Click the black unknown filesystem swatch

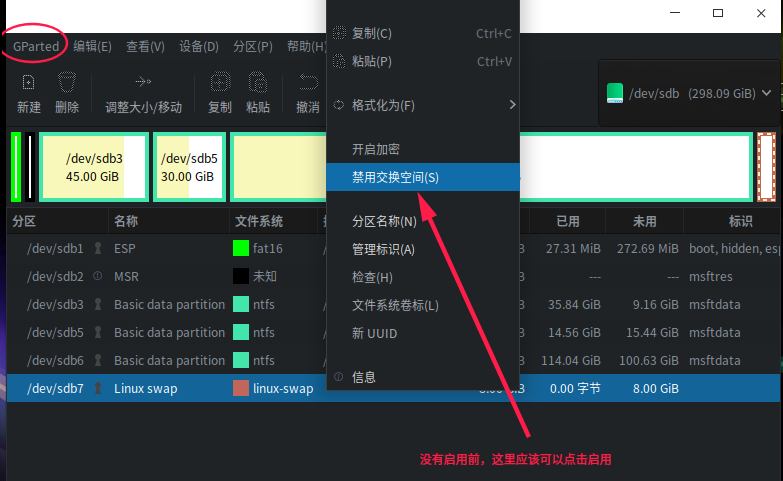click(x=241, y=276)
